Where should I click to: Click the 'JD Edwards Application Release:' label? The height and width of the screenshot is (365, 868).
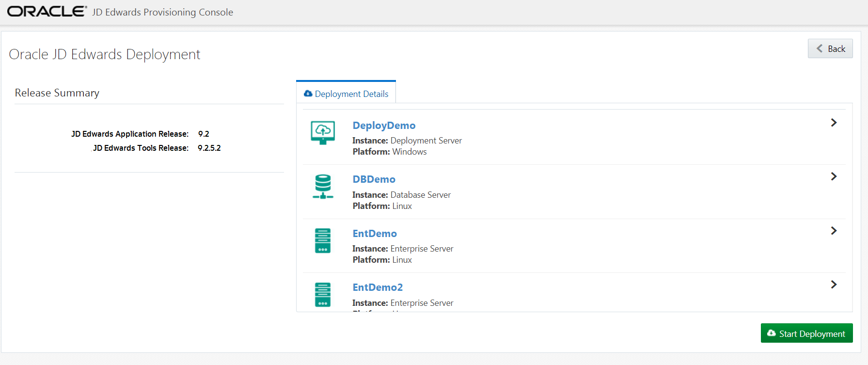pyautogui.click(x=130, y=134)
